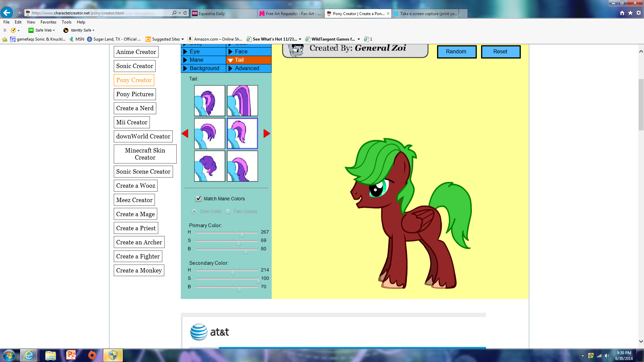Open the Create a Wooz link

(136, 186)
